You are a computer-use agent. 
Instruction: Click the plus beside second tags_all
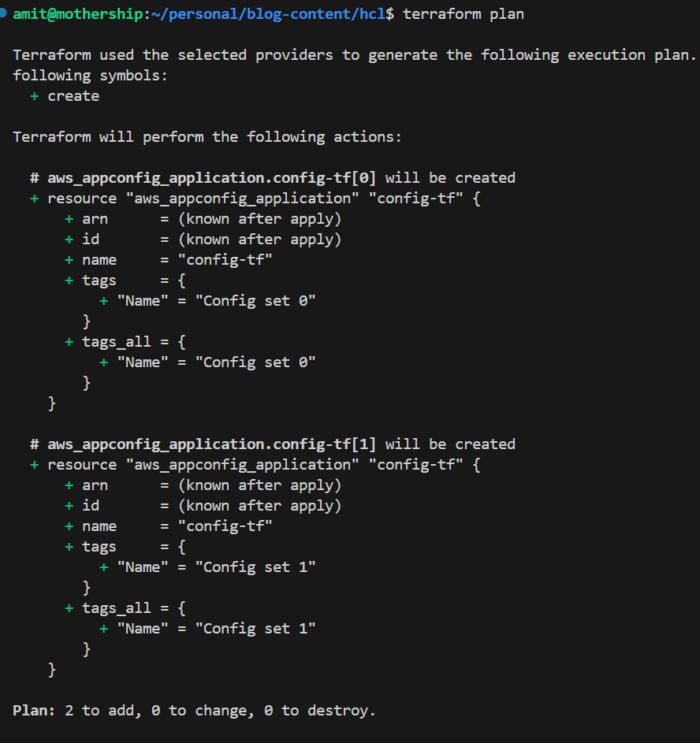[69, 608]
